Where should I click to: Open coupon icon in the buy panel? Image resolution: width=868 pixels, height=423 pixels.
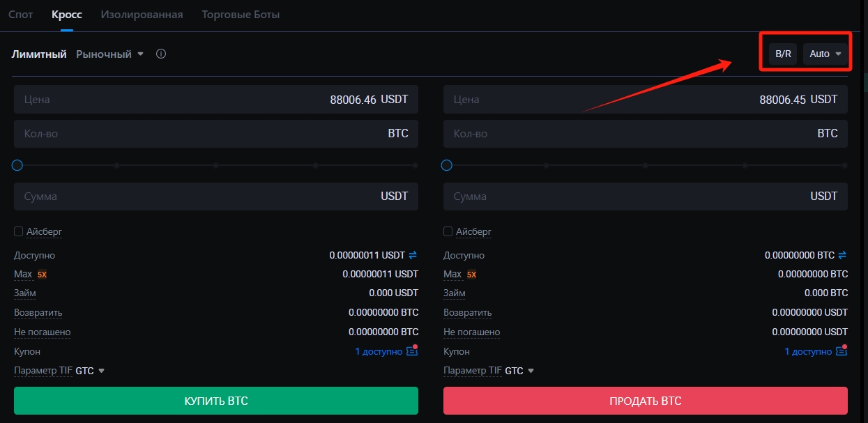pos(412,351)
